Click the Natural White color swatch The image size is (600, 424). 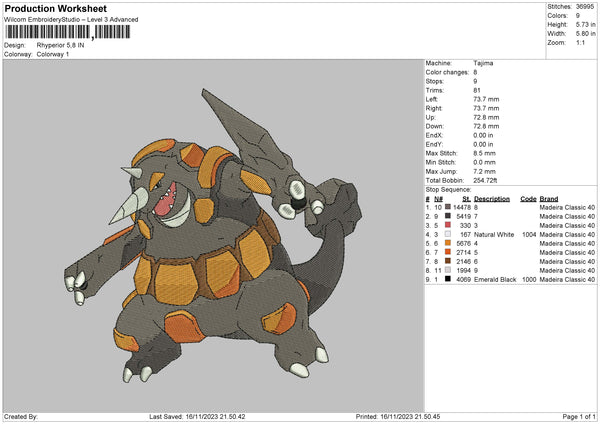(448, 234)
